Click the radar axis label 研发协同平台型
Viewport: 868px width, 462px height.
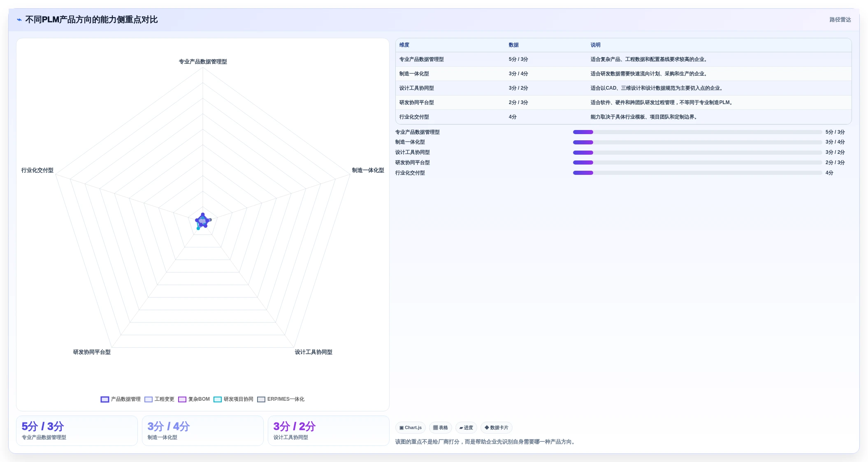[x=92, y=352]
